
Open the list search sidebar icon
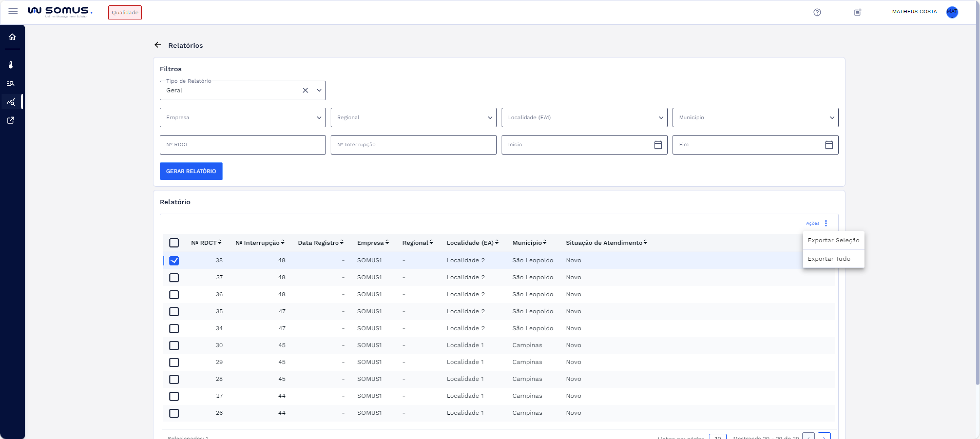pos(11,83)
